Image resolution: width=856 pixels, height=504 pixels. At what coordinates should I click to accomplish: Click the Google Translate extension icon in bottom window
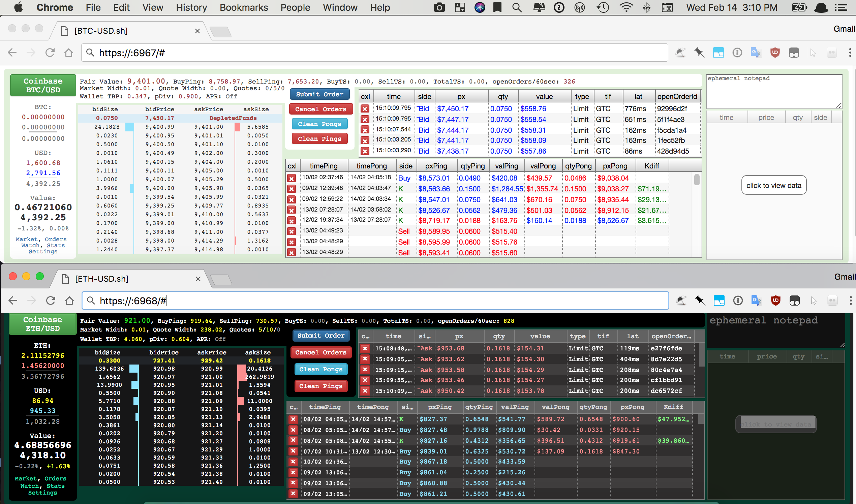757,301
